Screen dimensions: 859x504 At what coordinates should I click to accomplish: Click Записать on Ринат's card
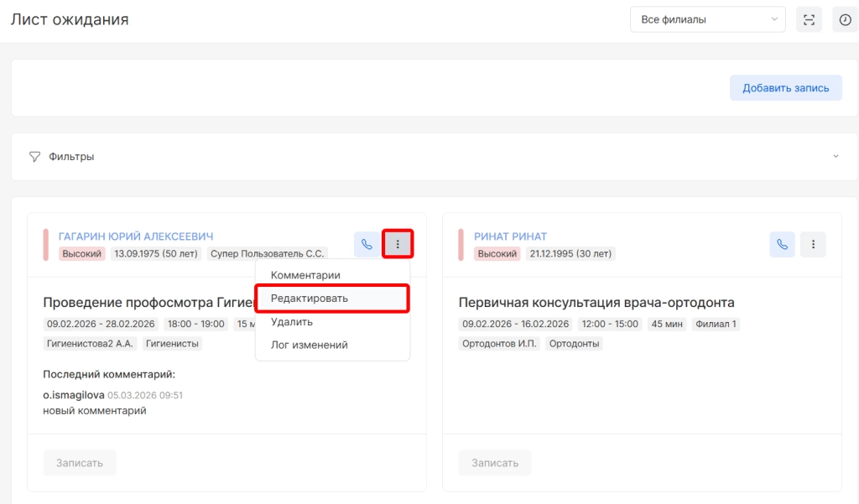(495, 463)
